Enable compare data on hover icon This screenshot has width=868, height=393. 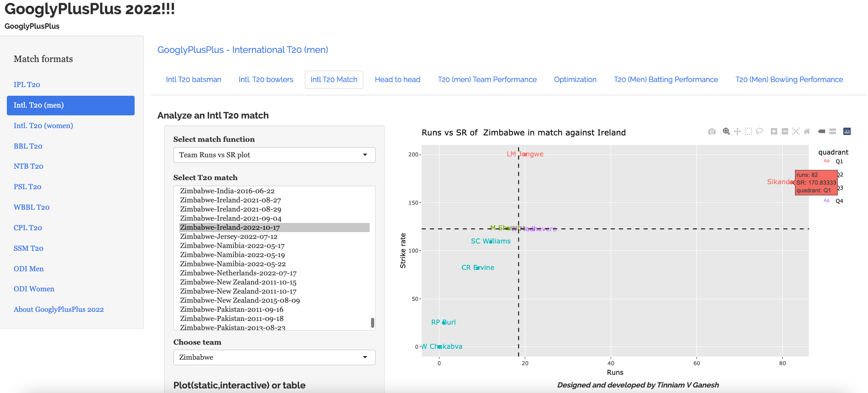(x=832, y=132)
